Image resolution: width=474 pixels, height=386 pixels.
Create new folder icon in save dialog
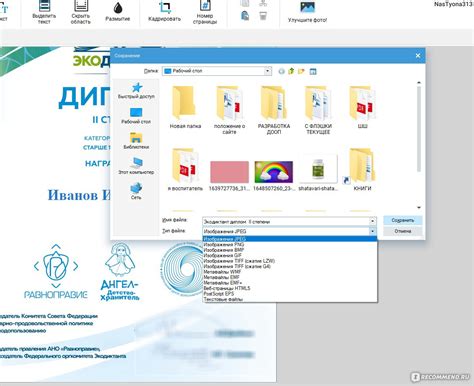point(301,71)
